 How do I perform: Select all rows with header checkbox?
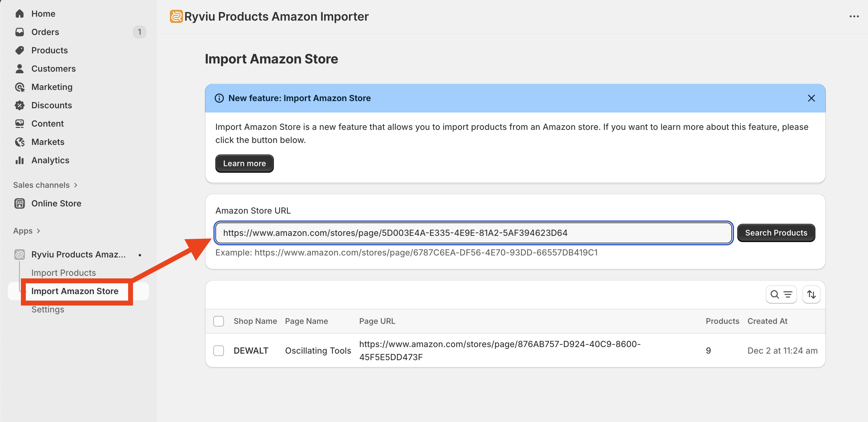pyautogui.click(x=219, y=321)
